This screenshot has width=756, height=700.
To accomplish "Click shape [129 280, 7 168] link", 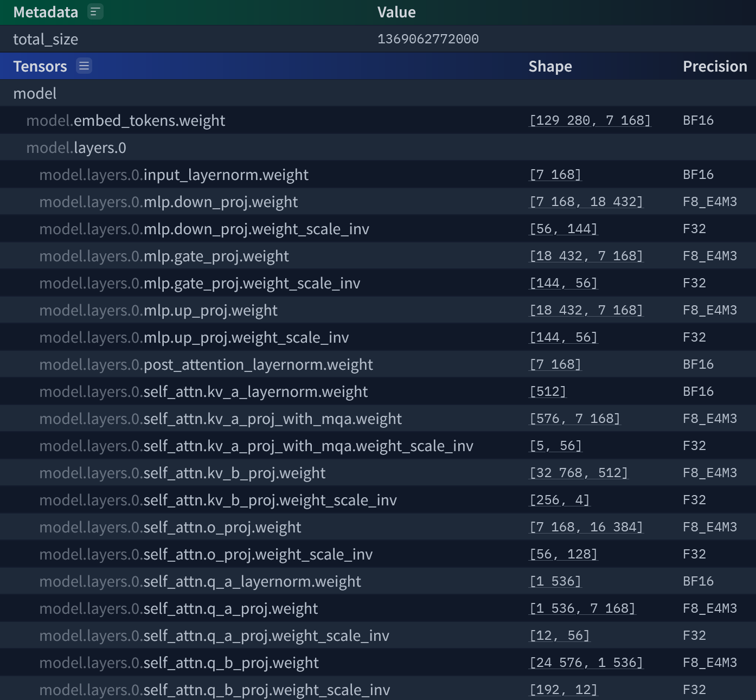I will click(x=590, y=120).
